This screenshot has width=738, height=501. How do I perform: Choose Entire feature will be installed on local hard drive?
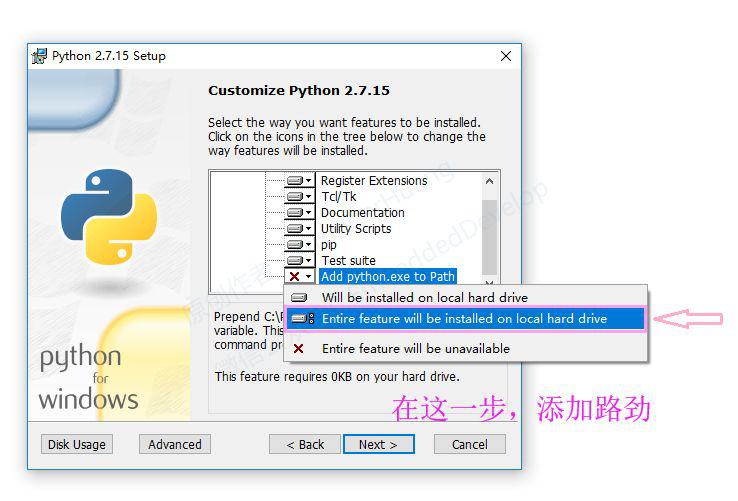(x=465, y=319)
